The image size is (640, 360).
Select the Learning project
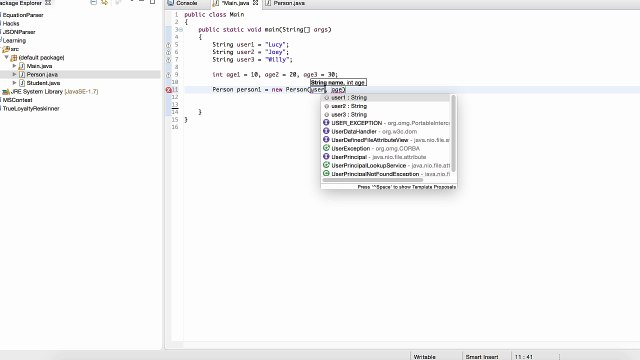[14, 40]
